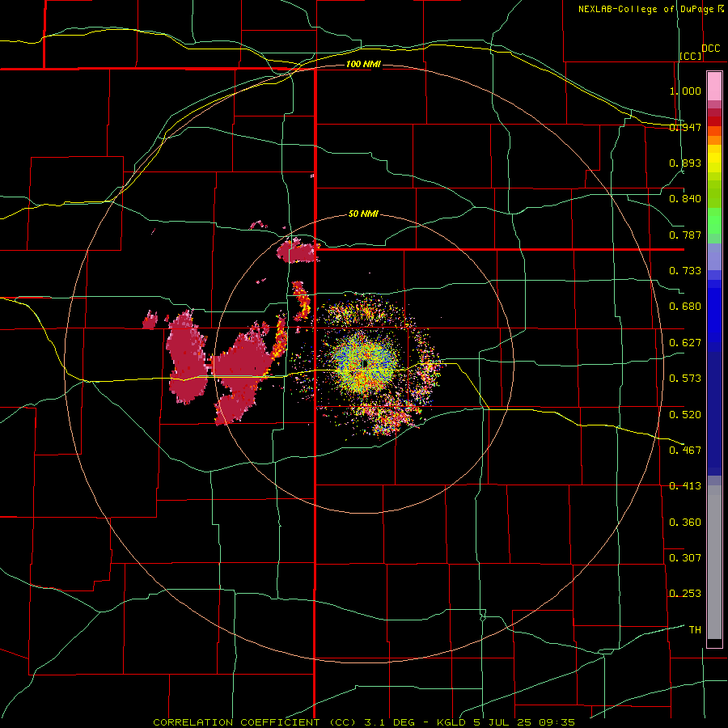Click the 50 NMI range ring label
This screenshot has height=728, width=728.
(x=363, y=214)
